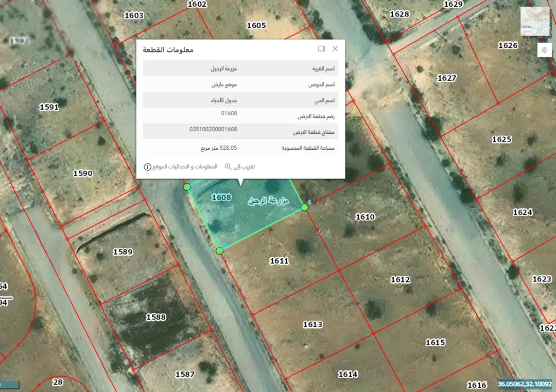Select parcel 1611 on the map
556x392 pixels.
click(279, 261)
